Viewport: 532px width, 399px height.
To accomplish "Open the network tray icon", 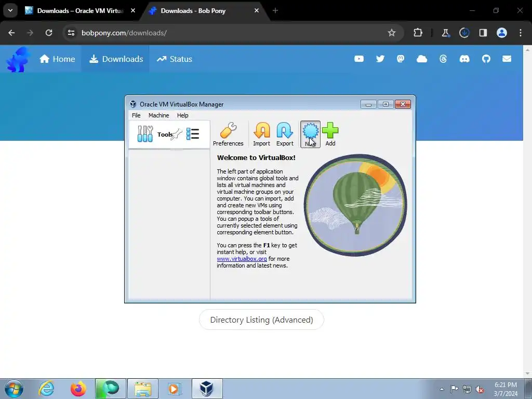I will pos(467,389).
